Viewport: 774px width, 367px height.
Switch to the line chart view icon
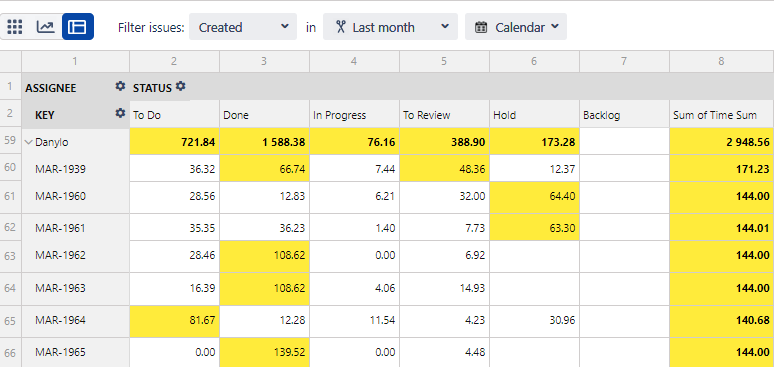pos(45,27)
